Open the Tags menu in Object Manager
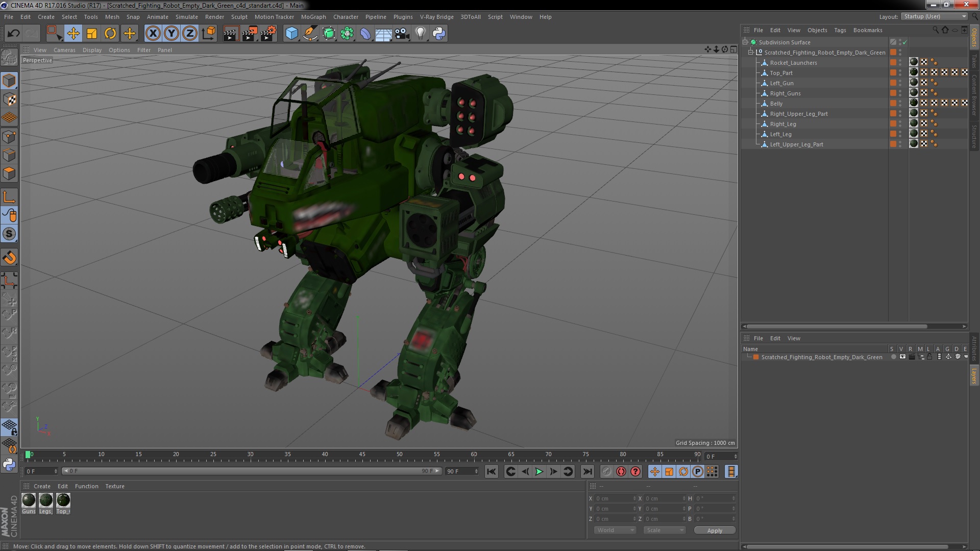 840,30
